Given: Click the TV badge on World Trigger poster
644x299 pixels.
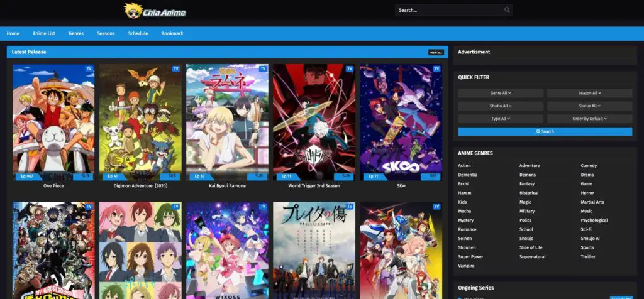Looking at the screenshot, I should [x=350, y=69].
